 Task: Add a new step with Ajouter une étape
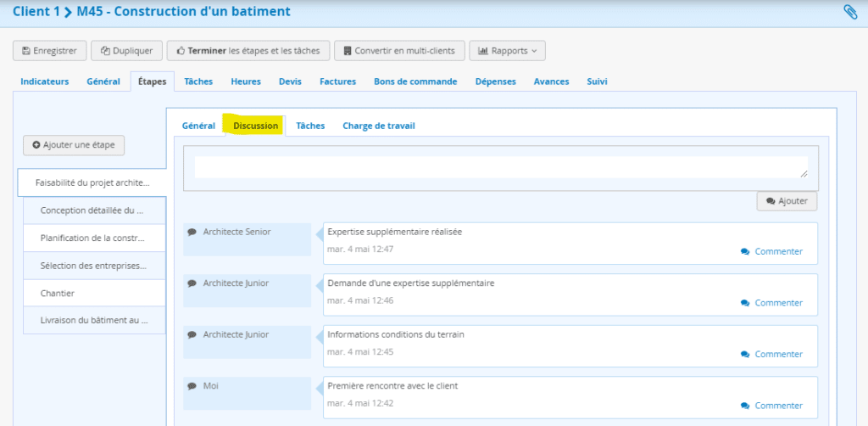tap(74, 145)
